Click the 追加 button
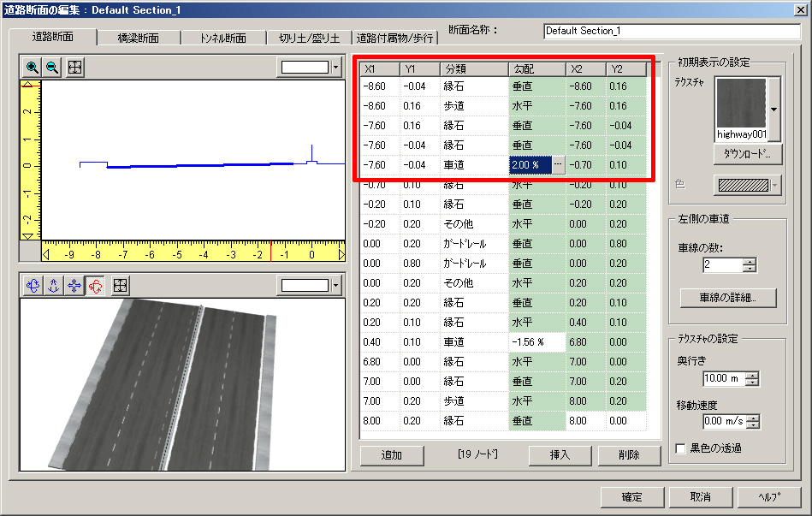The width and height of the screenshot is (812, 516). [x=391, y=455]
